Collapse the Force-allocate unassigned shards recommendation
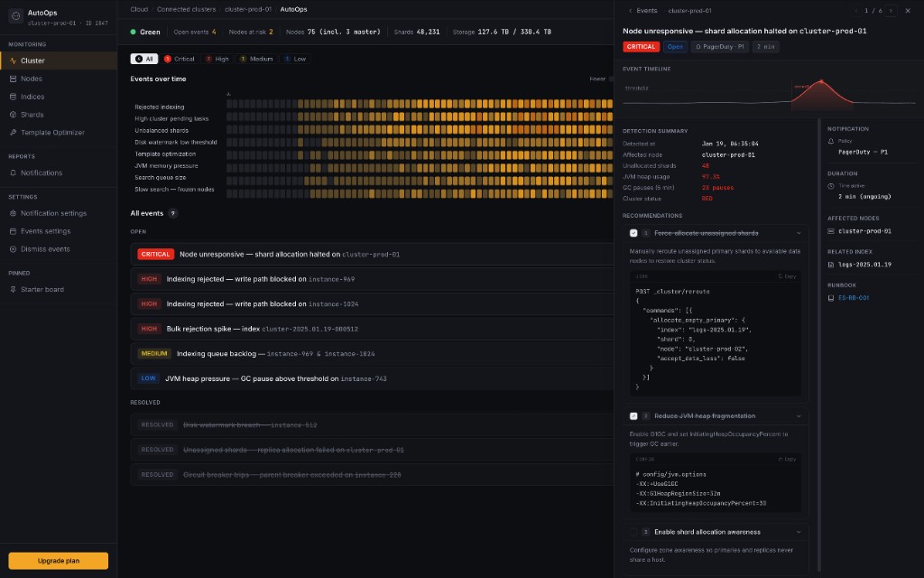This screenshot has width=924, height=578. [x=799, y=233]
